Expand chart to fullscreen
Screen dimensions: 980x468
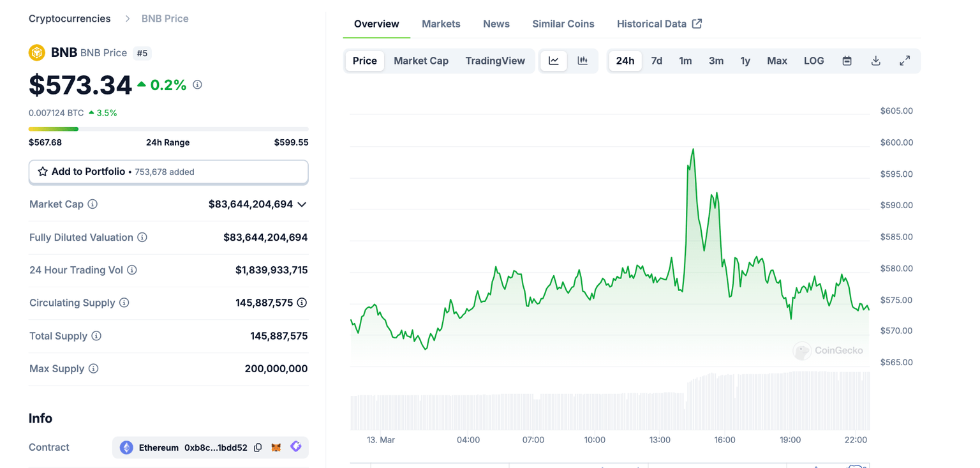point(905,61)
